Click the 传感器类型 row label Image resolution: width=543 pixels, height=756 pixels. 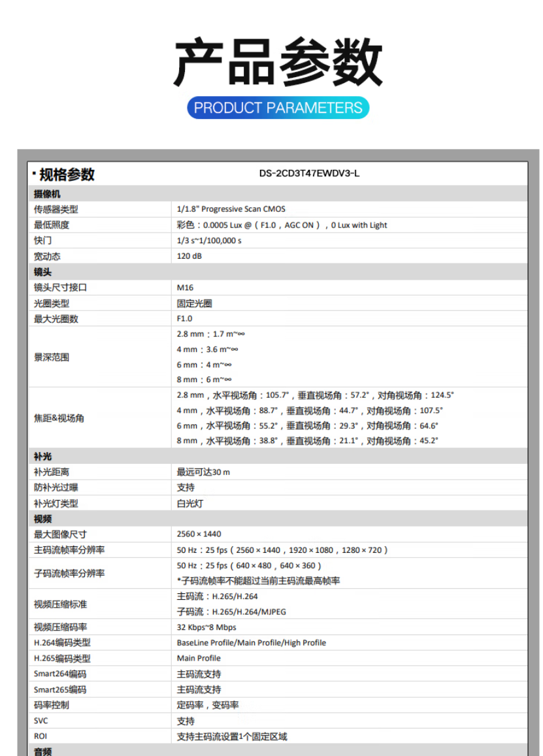coord(56,210)
